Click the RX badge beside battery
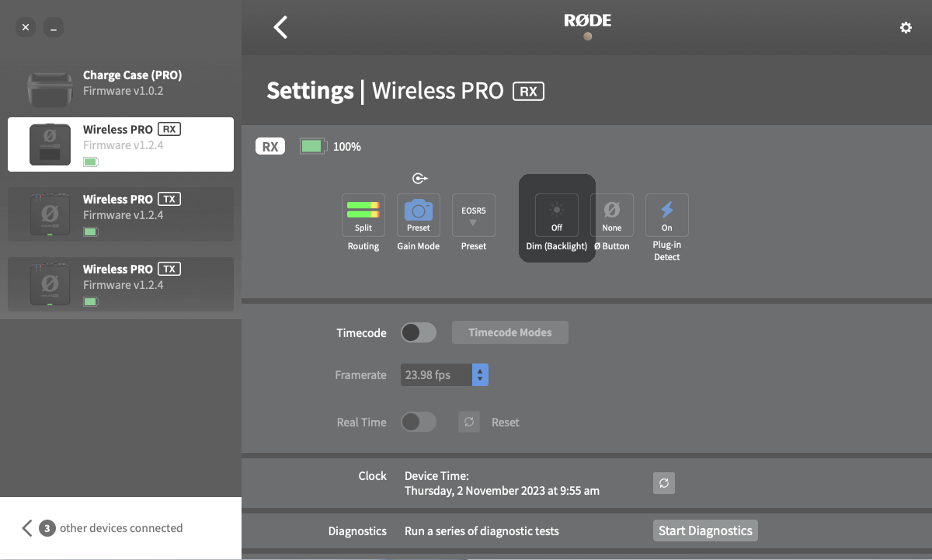932x560 pixels. click(x=270, y=146)
